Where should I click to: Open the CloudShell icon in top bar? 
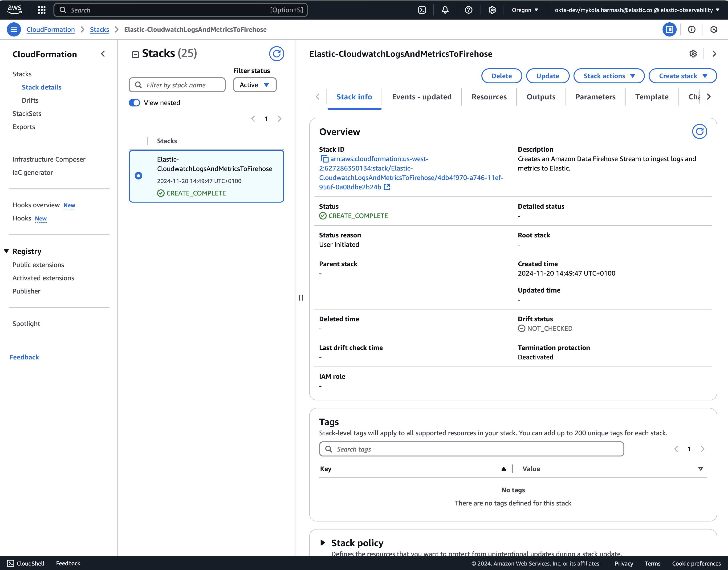(422, 10)
